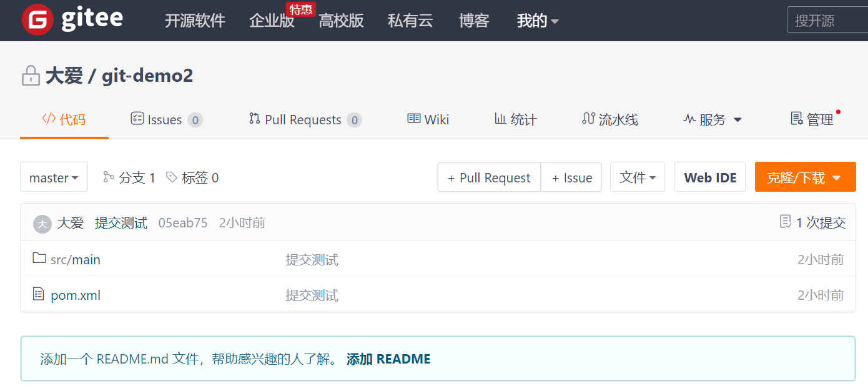
Task: Click the Gitee logo icon
Action: click(37, 20)
